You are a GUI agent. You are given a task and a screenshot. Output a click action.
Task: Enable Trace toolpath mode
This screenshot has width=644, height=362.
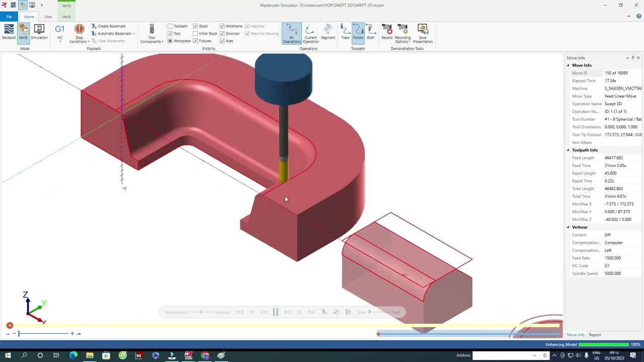[x=345, y=32]
